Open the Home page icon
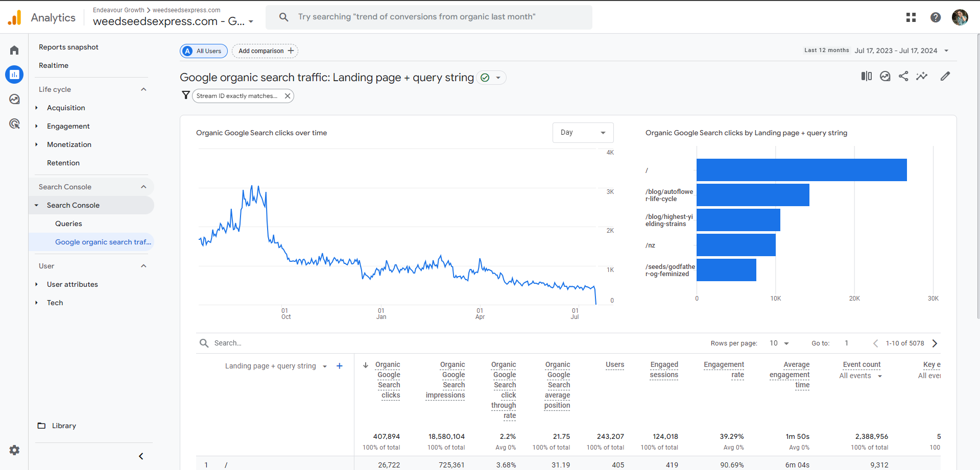 (x=14, y=50)
